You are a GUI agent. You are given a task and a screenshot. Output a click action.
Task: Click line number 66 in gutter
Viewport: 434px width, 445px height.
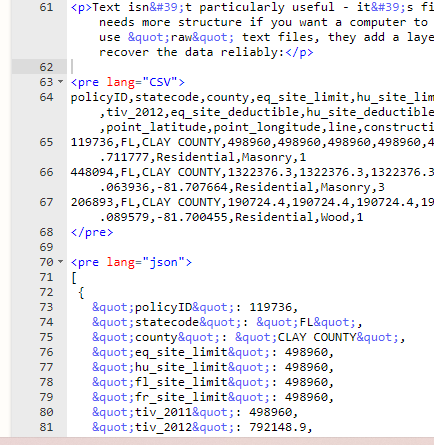[x=46, y=172]
